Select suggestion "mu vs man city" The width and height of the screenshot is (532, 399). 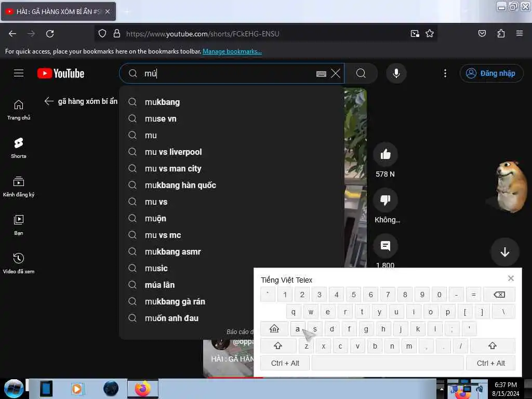pyautogui.click(x=231, y=169)
